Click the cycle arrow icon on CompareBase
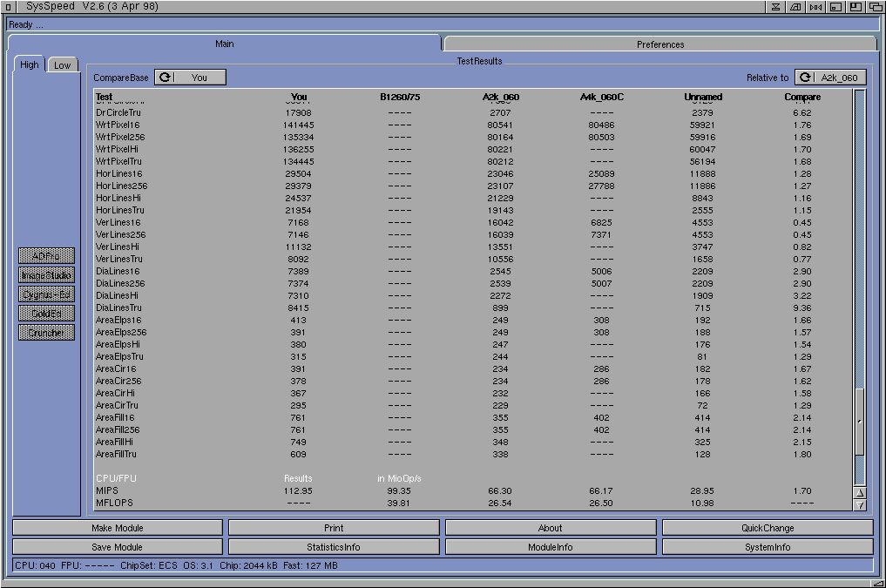This screenshot has width=886, height=588. coord(165,78)
